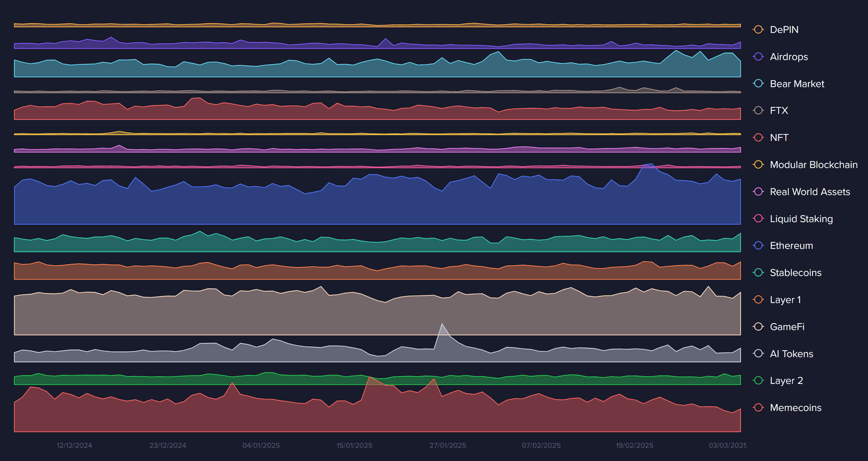Click the yellow Modular Blockchain legend marker
868x461 pixels.
758,165
